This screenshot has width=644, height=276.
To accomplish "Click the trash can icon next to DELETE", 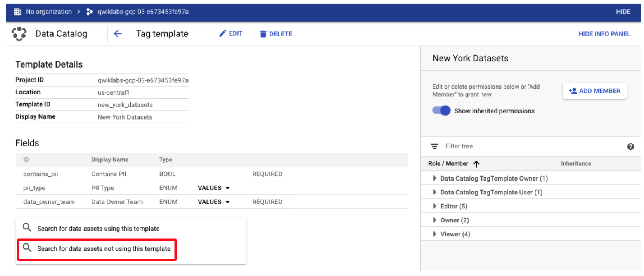I will tap(263, 34).
